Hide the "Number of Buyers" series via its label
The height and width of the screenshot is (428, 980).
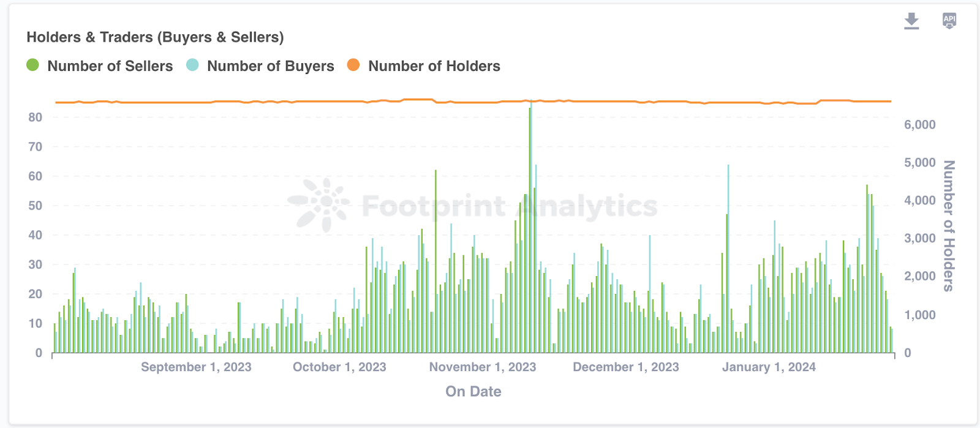tap(270, 66)
